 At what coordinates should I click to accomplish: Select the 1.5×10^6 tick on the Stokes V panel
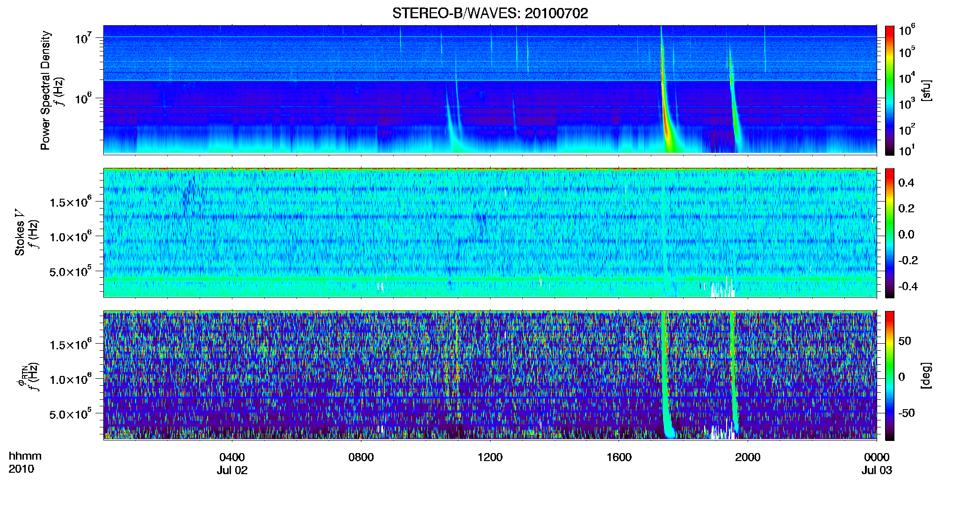(71, 202)
